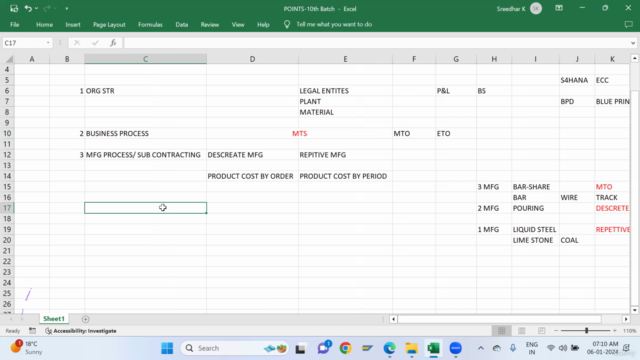This screenshot has width=640, height=360.
Task: Click the Tell me lightbulb icon
Action: tap(287, 24)
